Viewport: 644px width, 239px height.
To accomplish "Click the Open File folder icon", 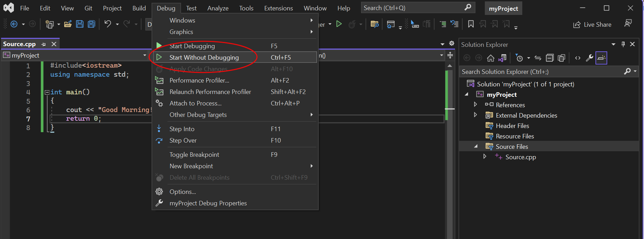I will click(x=68, y=24).
